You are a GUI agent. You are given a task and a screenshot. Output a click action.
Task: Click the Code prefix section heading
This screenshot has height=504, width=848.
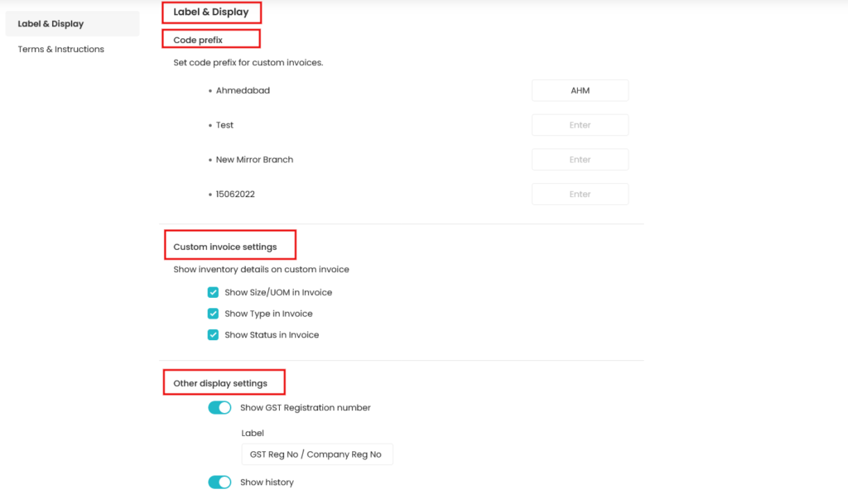pyautogui.click(x=198, y=38)
